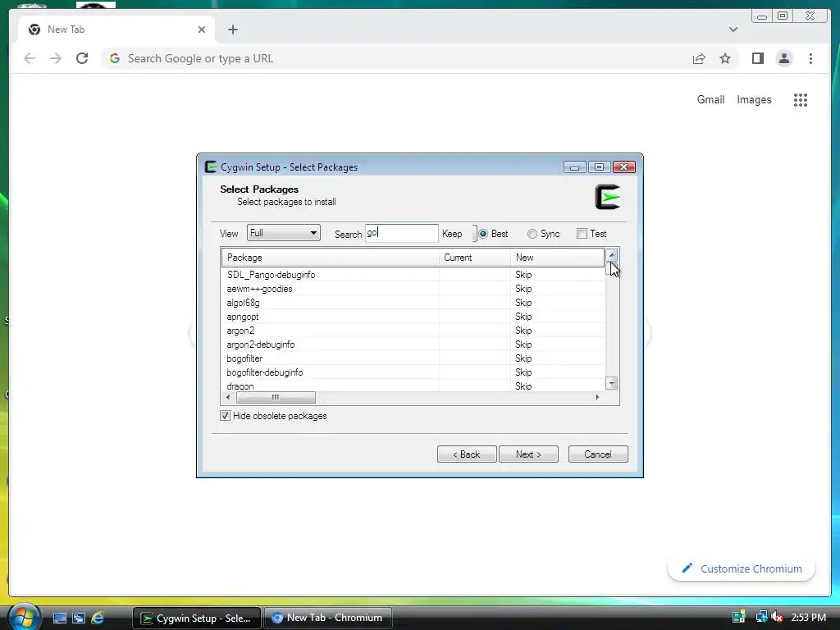Toggle Chromium side panel icon
The width and height of the screenshot is (840, 630).
click(x=757, y=58)
